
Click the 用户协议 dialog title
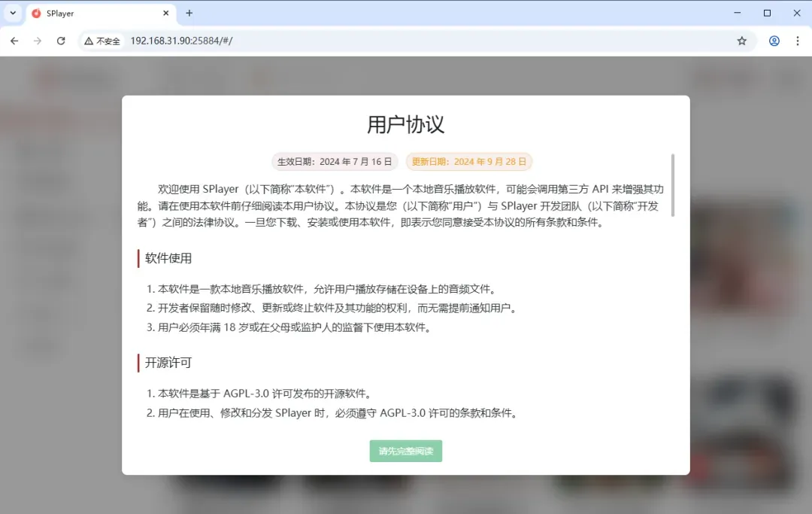click(x=405, y=124)
